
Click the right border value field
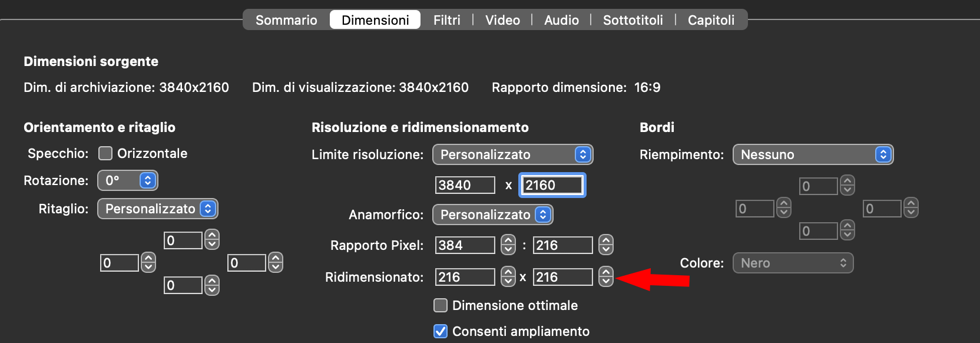[882, 209]
